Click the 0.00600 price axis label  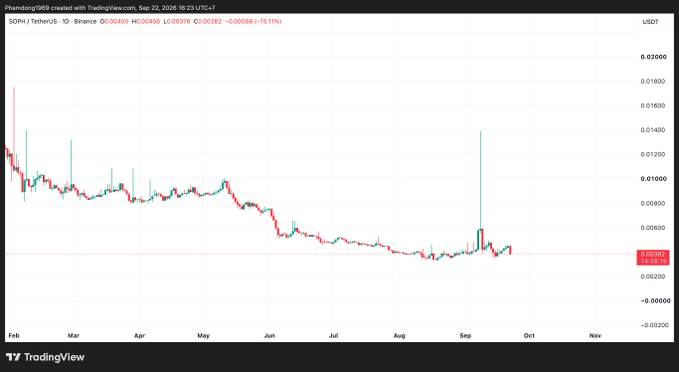coord(653,228)
